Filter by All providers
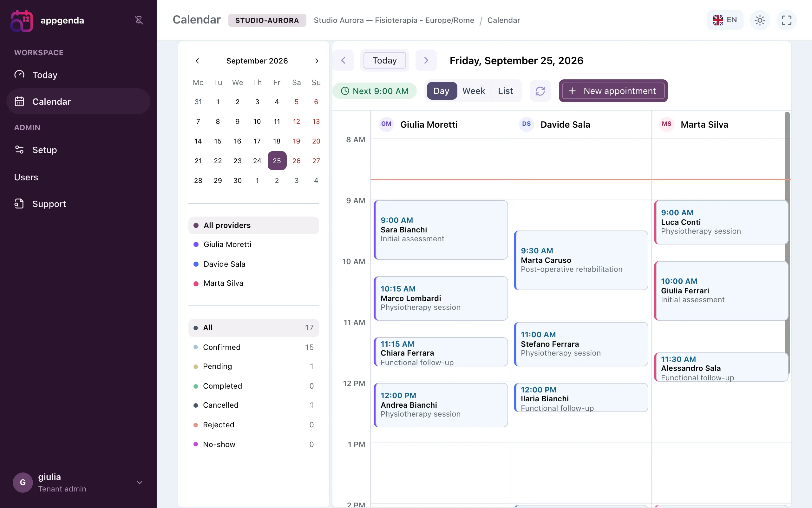 [x=254, y=225]
